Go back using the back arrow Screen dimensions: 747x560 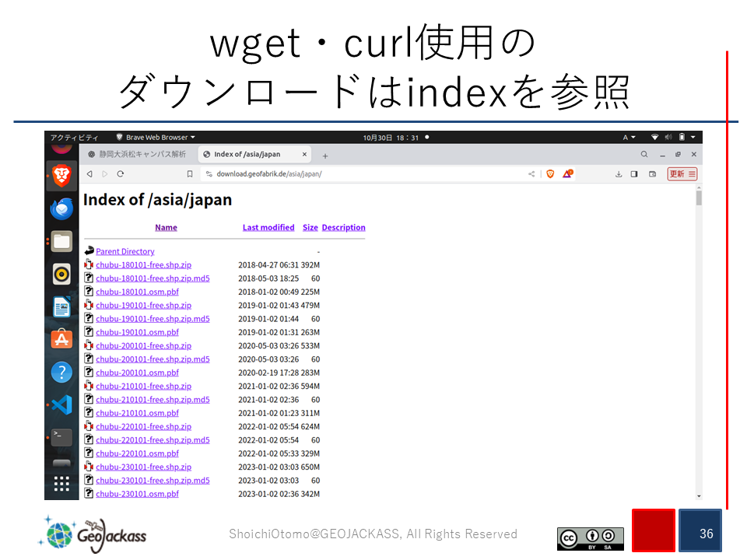89,174
